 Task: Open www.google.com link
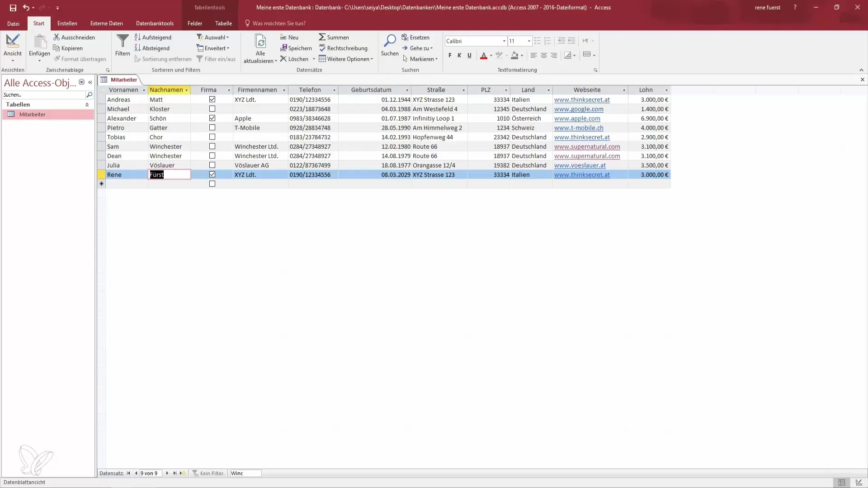579,109
